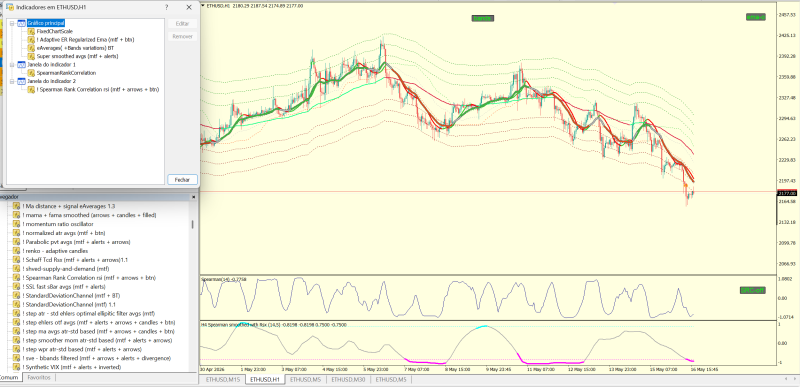Click the Super smoothed avgs indicator icon
Viewport: 800px width, 387px height.
point(31,56)
